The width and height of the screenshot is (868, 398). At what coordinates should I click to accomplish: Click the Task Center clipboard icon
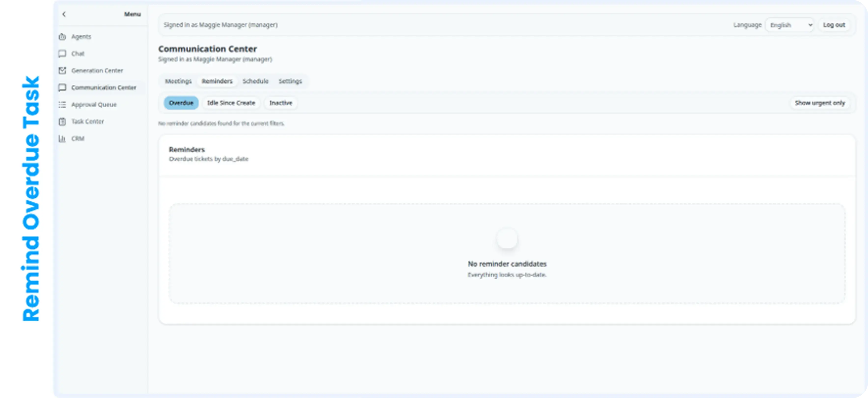[62, 121]
